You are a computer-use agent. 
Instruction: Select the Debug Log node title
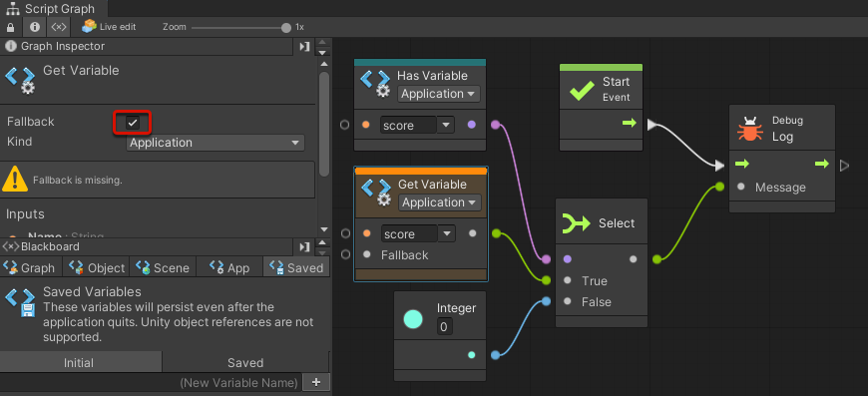(787, 129)
